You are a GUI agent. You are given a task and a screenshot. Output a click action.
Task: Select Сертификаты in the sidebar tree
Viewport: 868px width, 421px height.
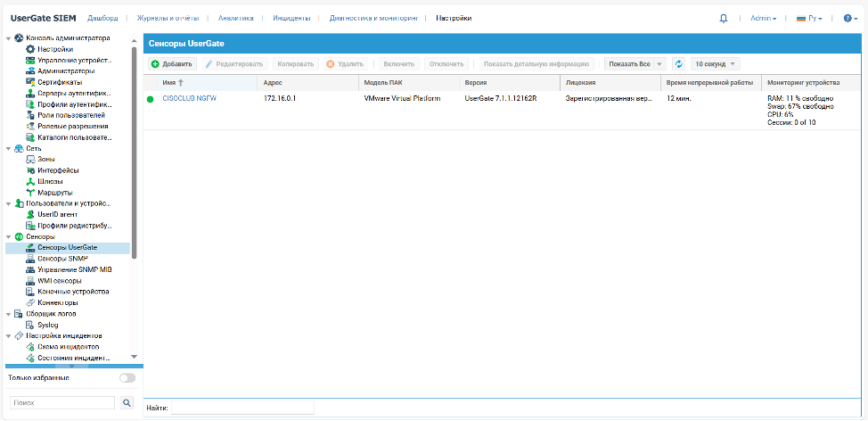point(60,82)
